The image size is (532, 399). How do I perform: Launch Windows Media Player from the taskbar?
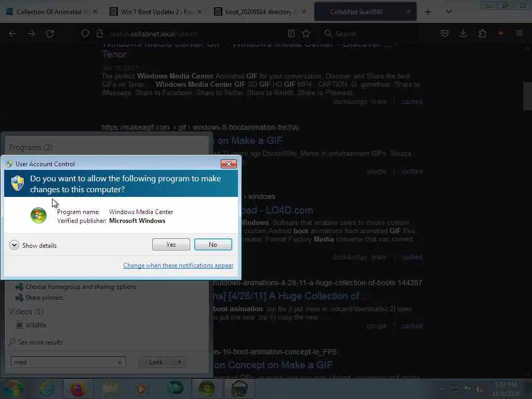point(142,389)
